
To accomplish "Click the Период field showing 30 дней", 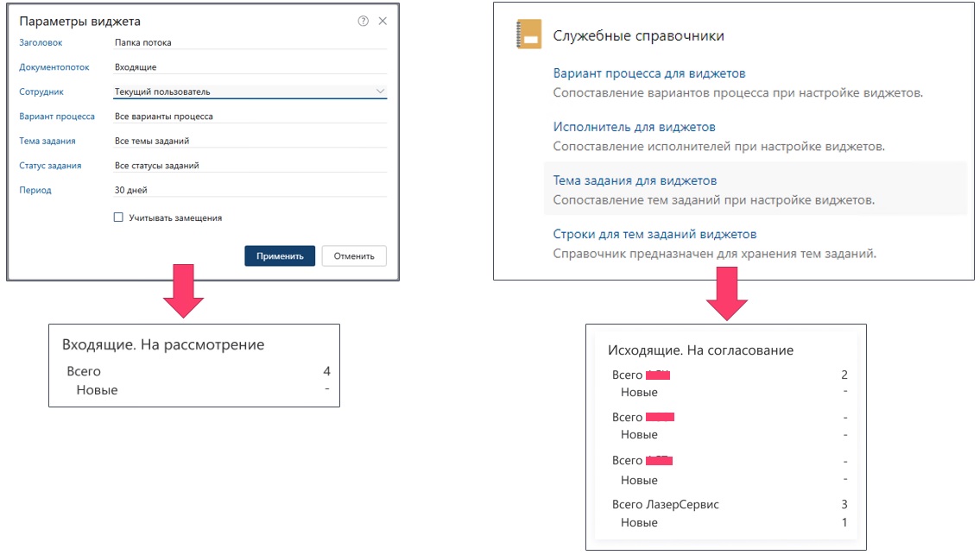I will tap(249, 190).
